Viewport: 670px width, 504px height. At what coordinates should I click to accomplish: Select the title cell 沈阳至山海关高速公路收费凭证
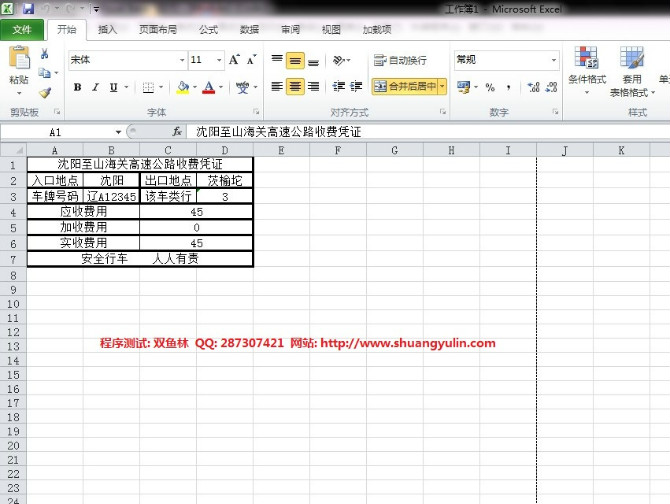(140, 164)
